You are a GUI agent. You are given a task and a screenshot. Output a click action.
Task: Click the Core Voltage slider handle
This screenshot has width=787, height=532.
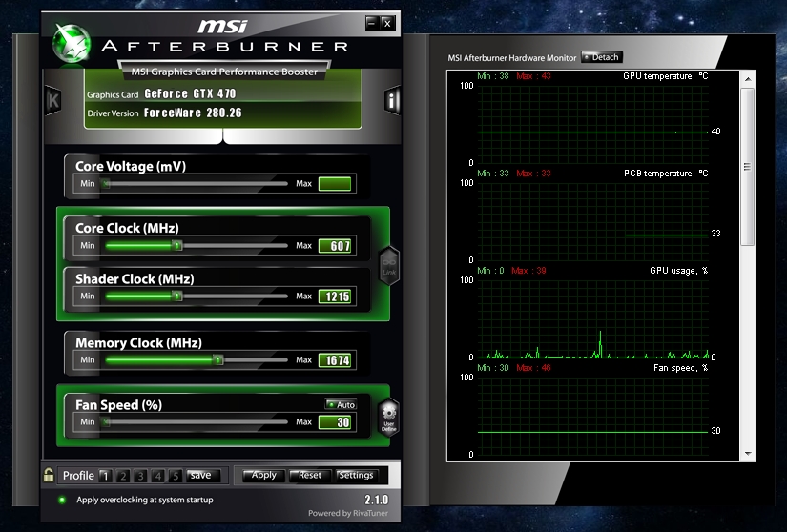click(106, 183)
